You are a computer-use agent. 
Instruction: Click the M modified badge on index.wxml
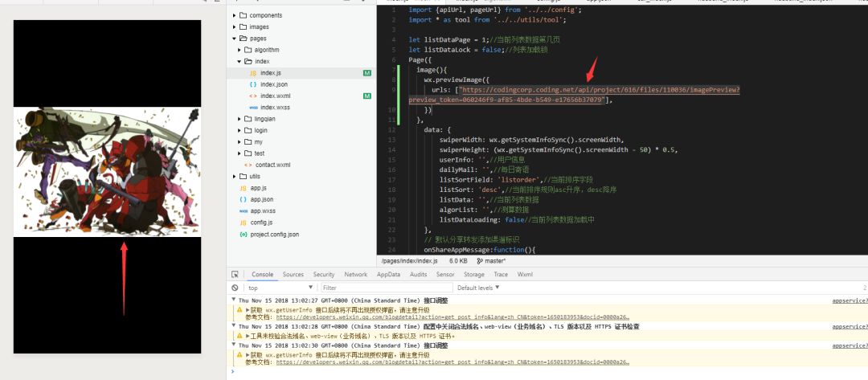[367, 96]
